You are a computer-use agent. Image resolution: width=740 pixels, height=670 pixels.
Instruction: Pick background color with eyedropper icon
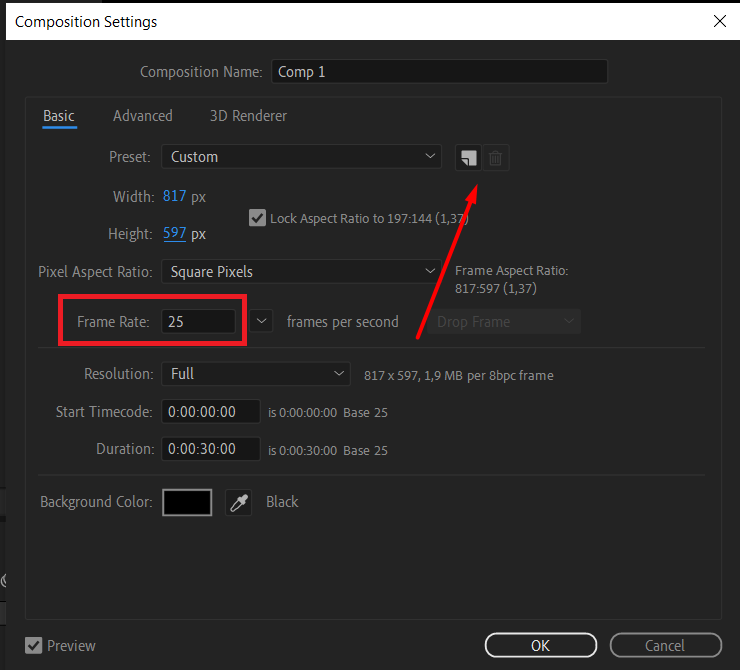[239, 502]
